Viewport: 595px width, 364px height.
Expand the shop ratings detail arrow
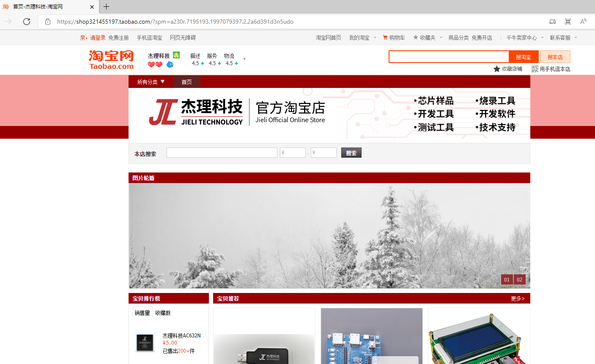(244, 59)
